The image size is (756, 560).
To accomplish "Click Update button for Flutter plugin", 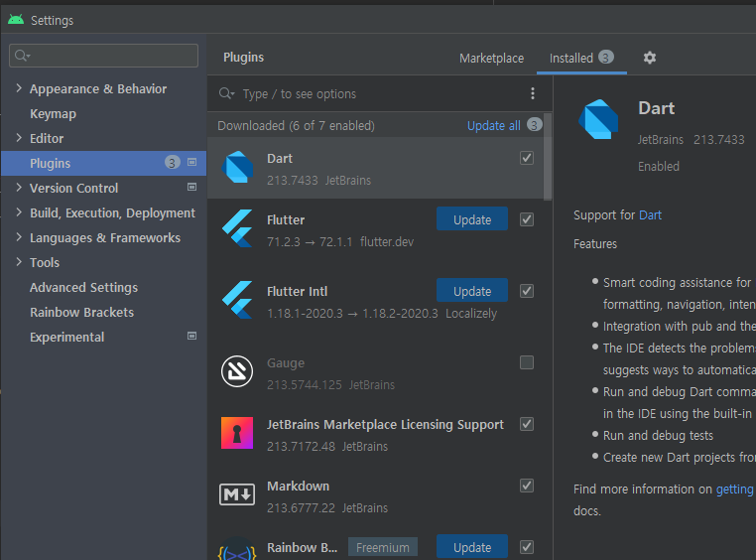I will tap(472, 219).
